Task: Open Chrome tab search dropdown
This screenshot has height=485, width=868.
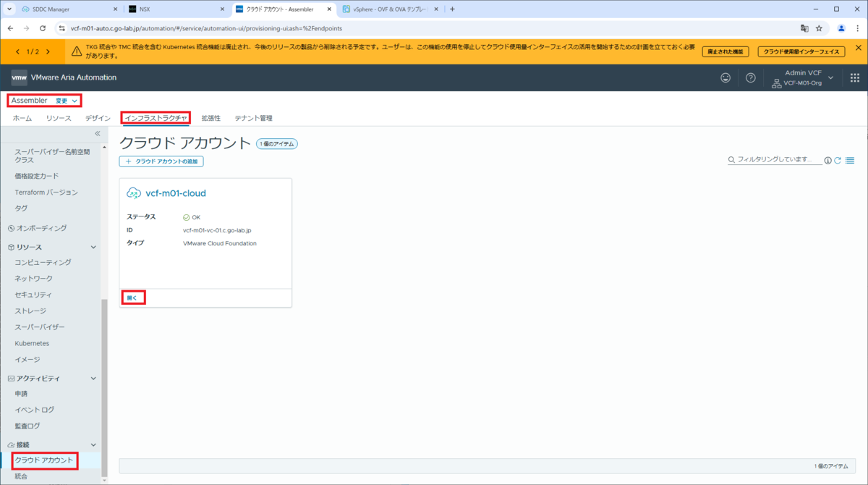Action: click(x=9, y=9)
